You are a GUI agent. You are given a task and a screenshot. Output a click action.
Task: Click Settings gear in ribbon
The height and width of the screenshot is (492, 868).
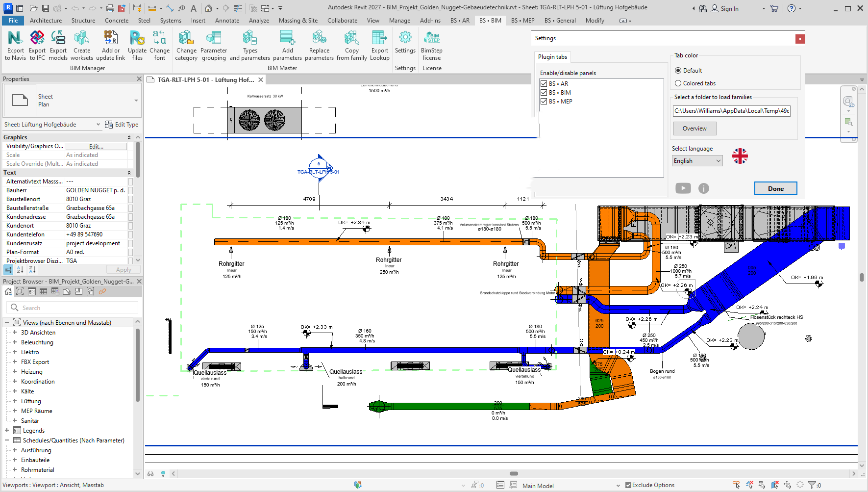point(405,38)
